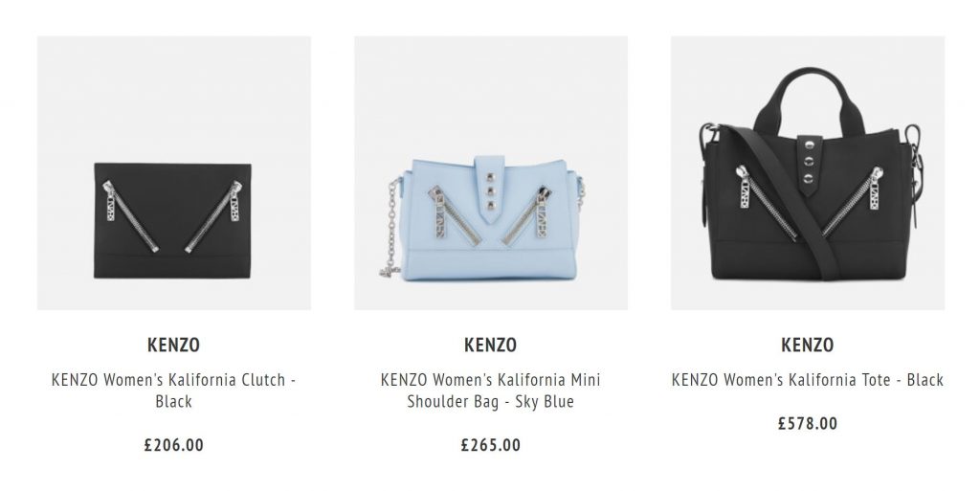This screenshot has width=980, height=491.
Task: Click the top handle of the black tote
Action: coord(801,100)
